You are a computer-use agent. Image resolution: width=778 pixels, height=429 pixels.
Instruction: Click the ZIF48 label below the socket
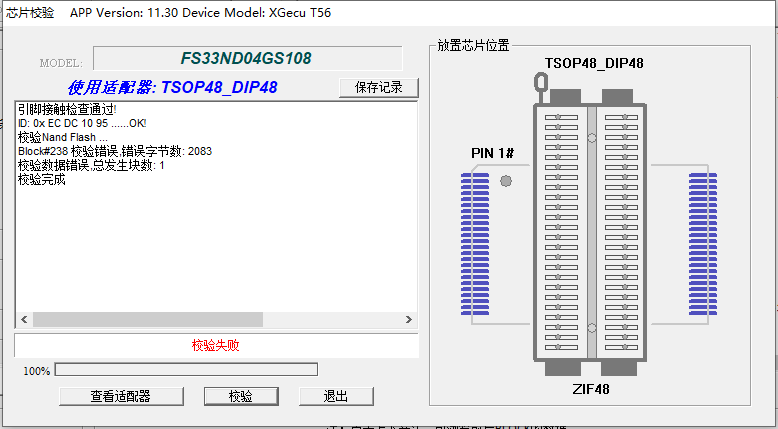coord(591,389)
